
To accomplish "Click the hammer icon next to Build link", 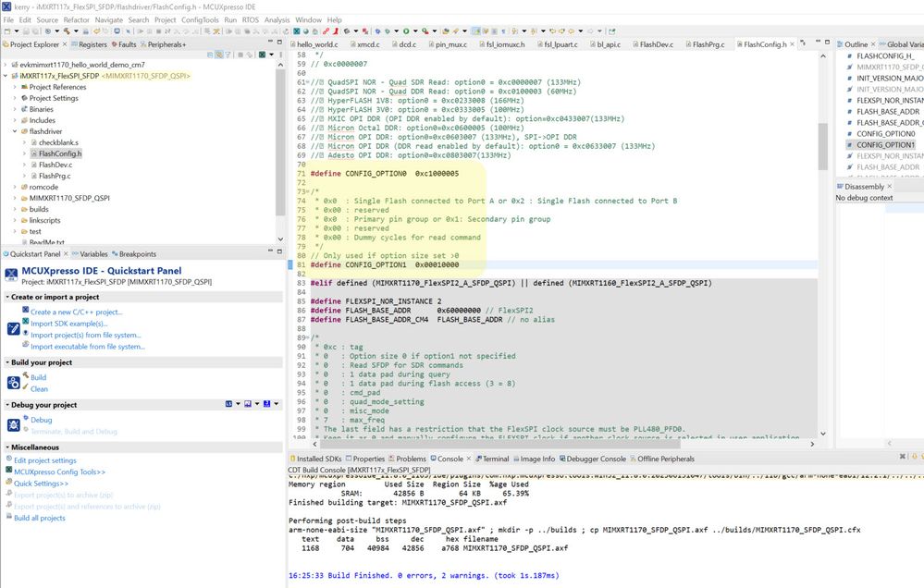I will tap(25, 374).
